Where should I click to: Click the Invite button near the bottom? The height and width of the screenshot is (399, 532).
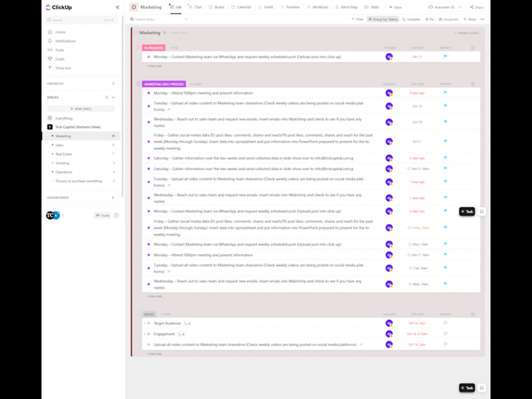point(104,215)
